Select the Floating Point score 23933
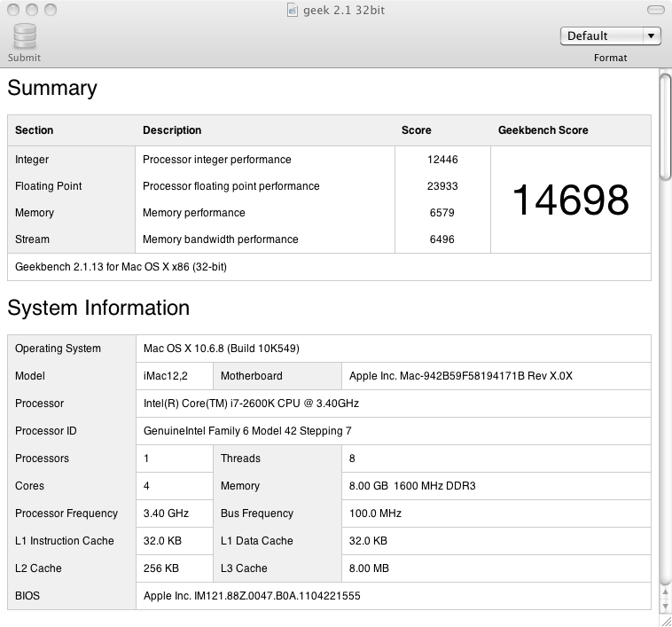 pos(441,186)
